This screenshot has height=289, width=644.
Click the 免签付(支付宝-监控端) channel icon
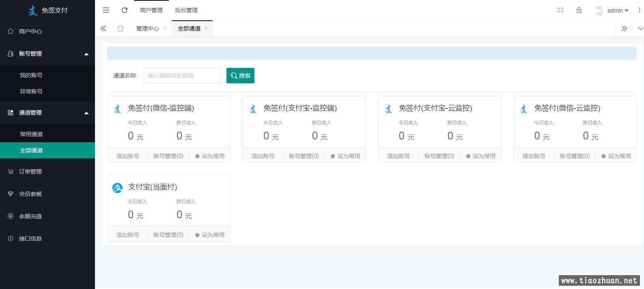pos(253,109)
